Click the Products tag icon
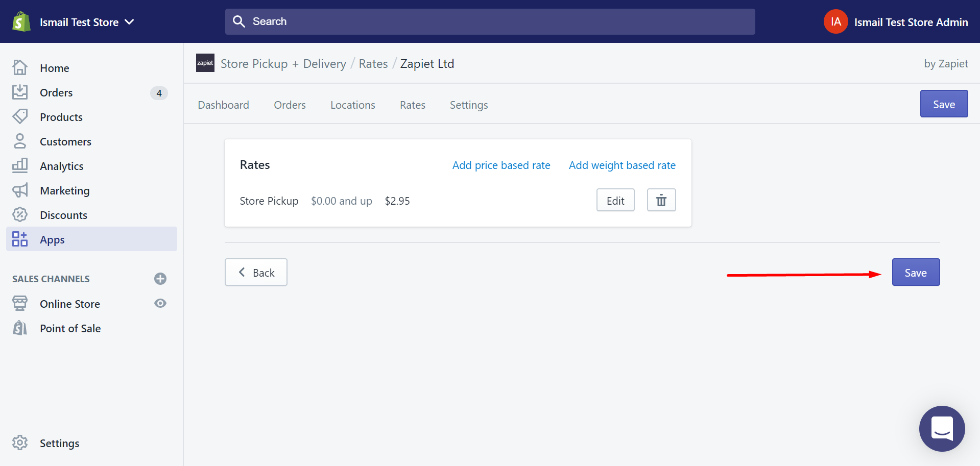980x466 pixels. pyautogui.click(x=20, y=116)
